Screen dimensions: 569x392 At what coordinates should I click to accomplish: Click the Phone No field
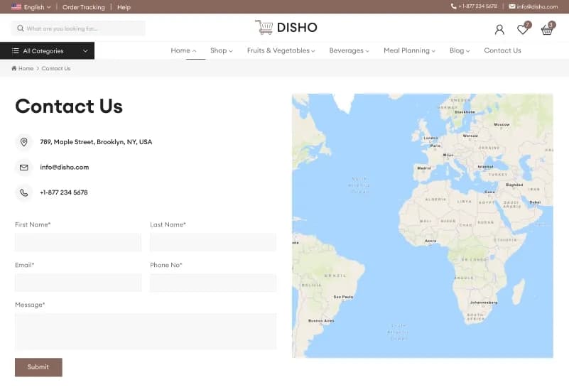213,283
